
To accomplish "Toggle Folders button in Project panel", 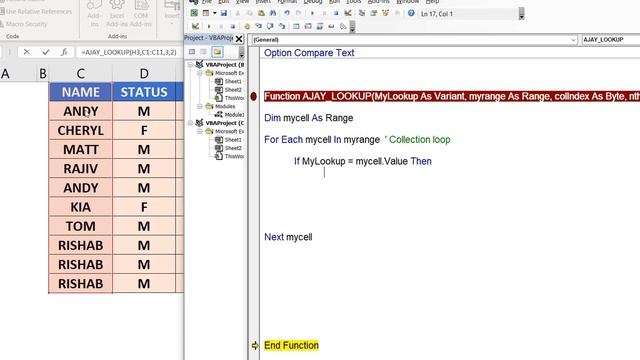I will click(217, 52).
